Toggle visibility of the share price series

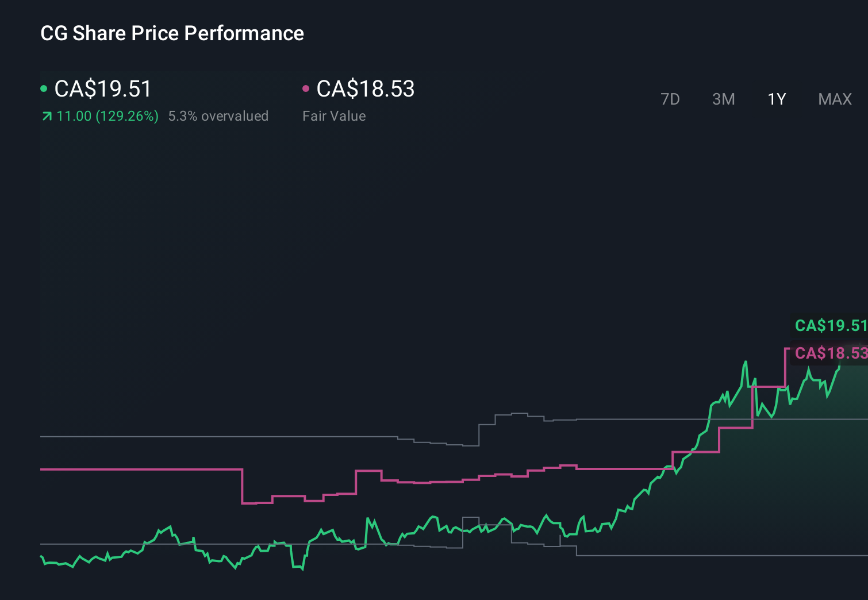click(44, 88)
